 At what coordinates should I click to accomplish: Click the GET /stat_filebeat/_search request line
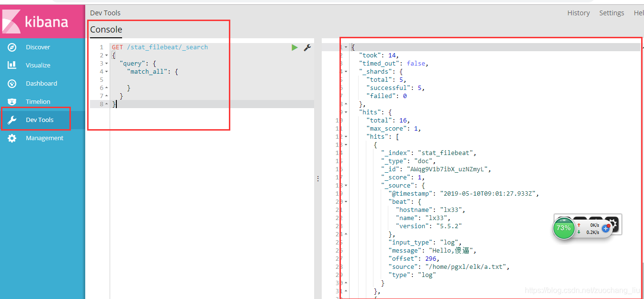(x=160, y=47)
